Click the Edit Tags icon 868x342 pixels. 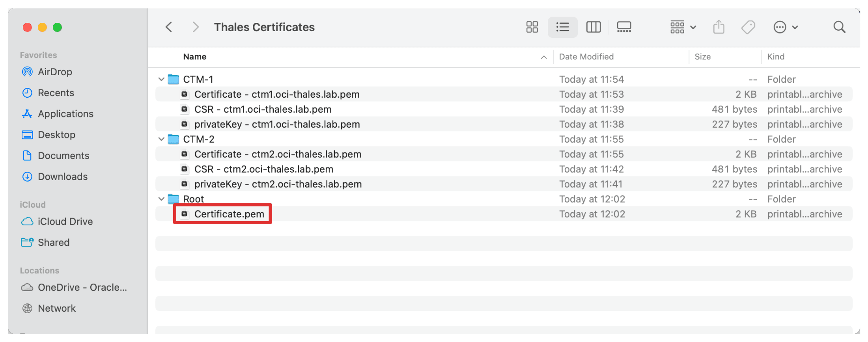[748, 27]
